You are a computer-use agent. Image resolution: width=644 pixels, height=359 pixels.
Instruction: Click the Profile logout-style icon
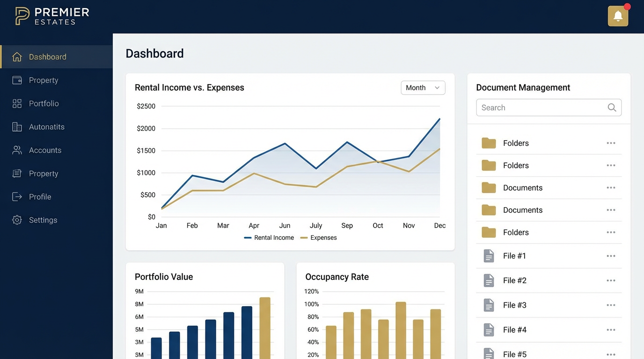(x=15, y=197)
